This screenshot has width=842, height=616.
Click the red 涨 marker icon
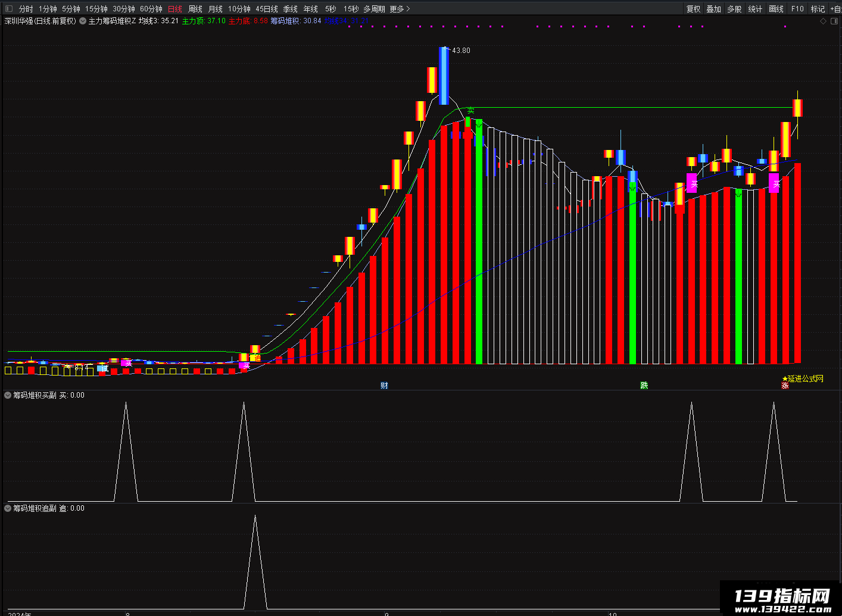tap(785, 386)
